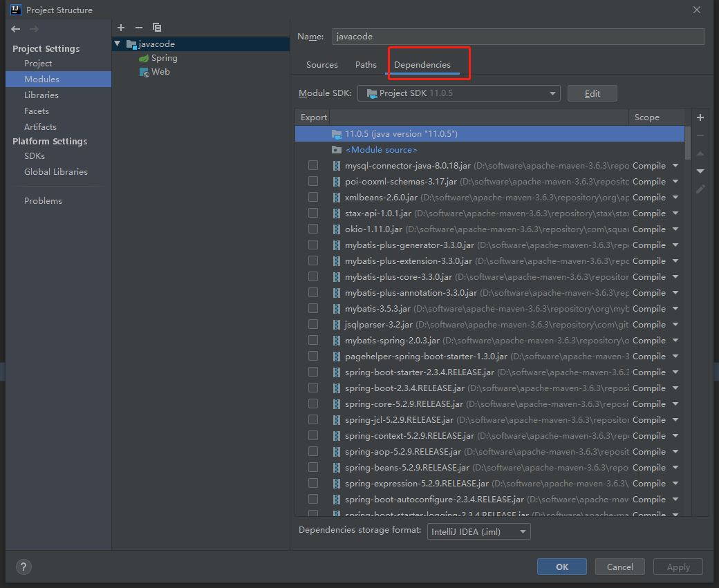The height and width of the screenshot is (588, 719).
Task: Click the Spring framework leaf icon
Action: tap(144, 58)
